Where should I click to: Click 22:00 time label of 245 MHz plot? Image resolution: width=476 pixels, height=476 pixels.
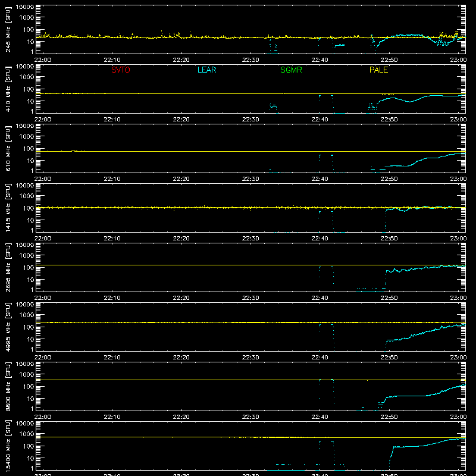point(43,60)
